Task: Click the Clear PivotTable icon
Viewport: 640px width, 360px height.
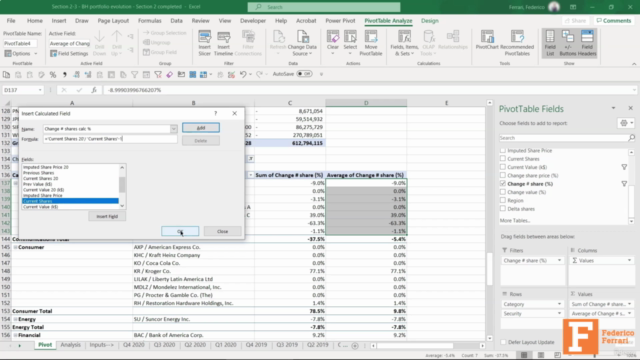Action: click(x=333, y=42)
